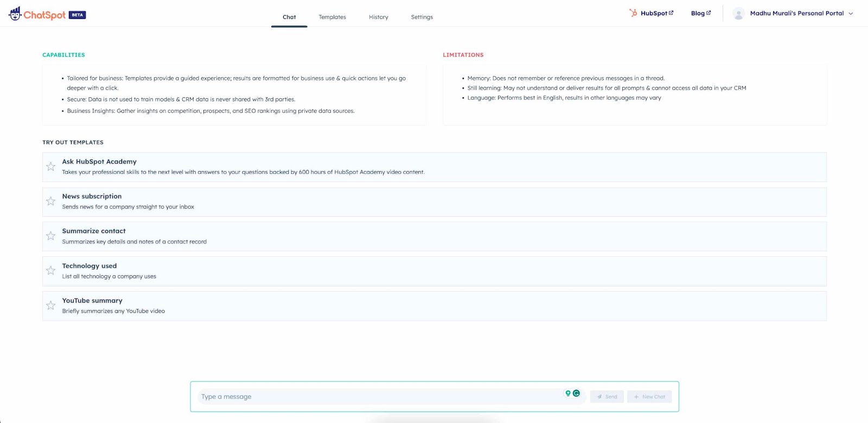Select the 'Memory: Does not remember' bullet
Viewport: 868px width, 423px height.
coord(566,78)
